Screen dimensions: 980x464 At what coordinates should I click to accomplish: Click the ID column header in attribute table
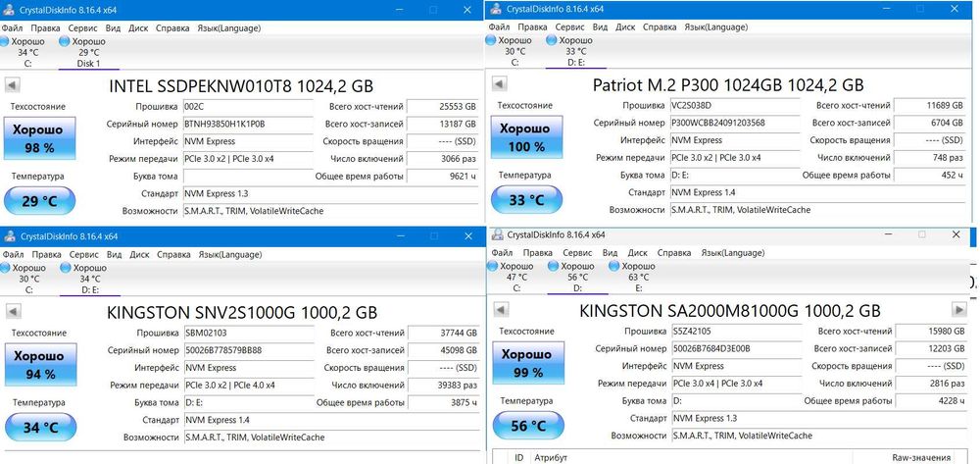coord(518,458)
